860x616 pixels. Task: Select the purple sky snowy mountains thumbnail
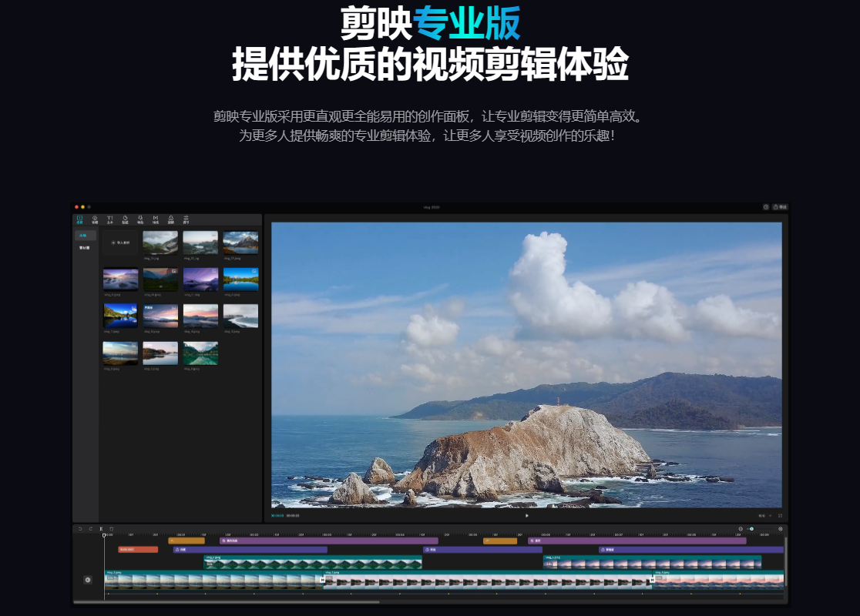click(x=200, y=280)
